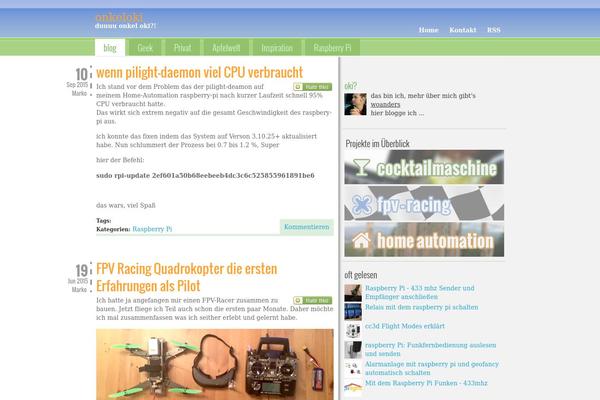Open 'Mit dem Raspberry Pi Funken - 433mhz' link
The width and height of the screenshot is (600, 400).
coord(426,383)
